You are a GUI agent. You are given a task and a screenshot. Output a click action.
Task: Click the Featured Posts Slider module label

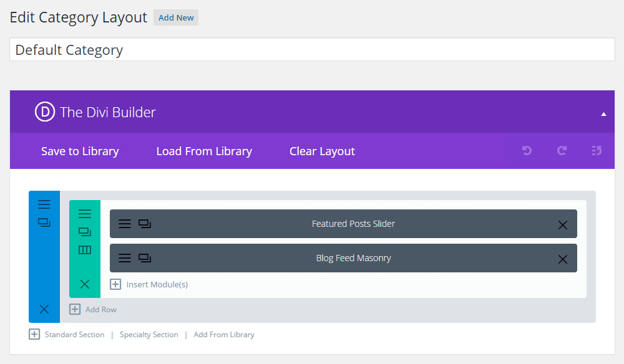[x=353, y=224]
